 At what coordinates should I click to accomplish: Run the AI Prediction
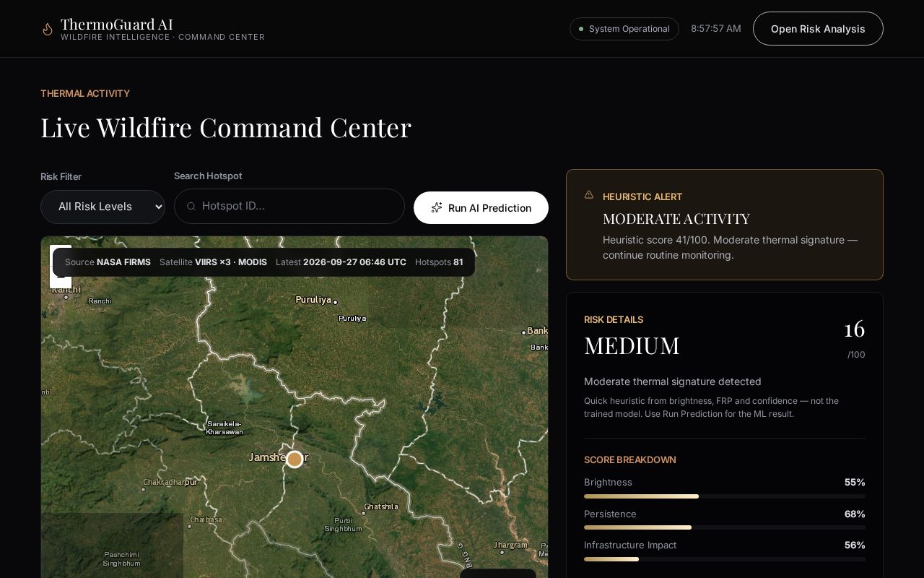coord(481,207)
